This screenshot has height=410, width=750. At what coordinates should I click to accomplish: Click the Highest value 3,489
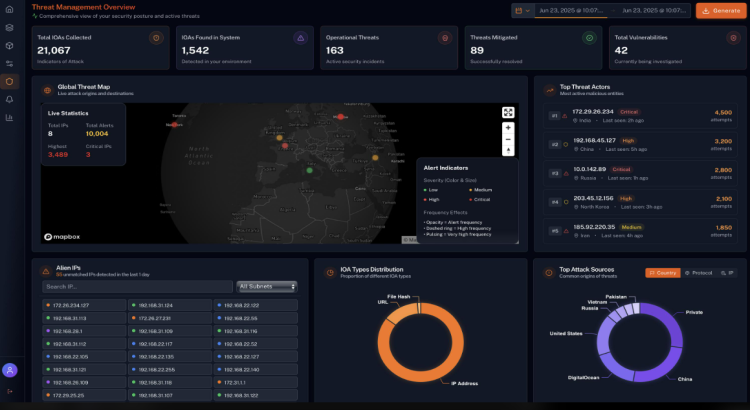pos(58,155)
